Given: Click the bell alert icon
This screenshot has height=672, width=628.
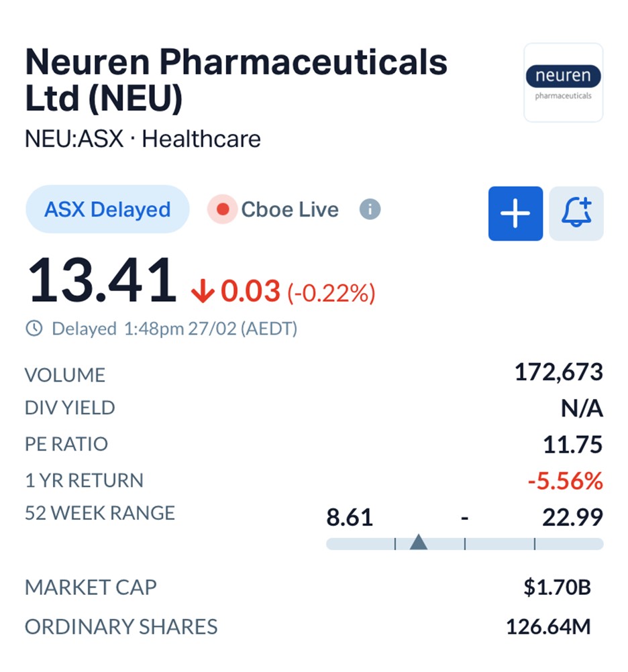Looking at the screenshot, I should coord(576,213).
